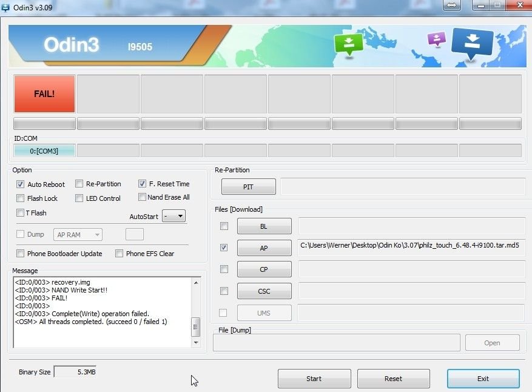Click the Exit button

[483, 379]
